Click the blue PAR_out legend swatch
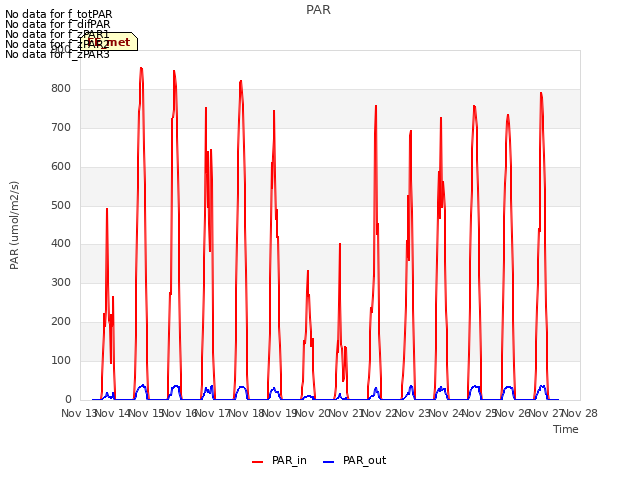This screenshot has height=480, width=640. [x=329, y=462]
